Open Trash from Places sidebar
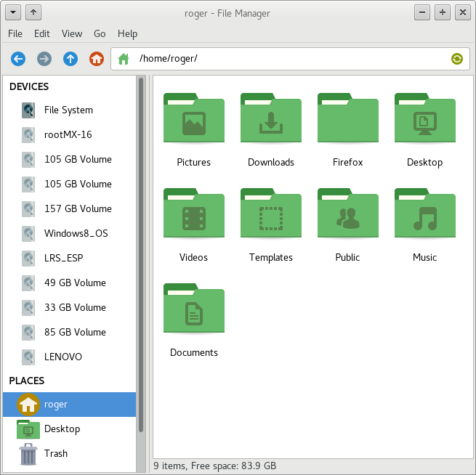Screen dimensions: 476x475 (x=56, y=454)
